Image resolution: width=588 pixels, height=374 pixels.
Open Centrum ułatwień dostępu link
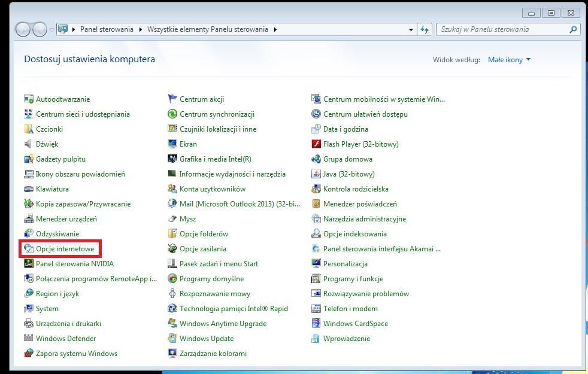pos(366,114)
